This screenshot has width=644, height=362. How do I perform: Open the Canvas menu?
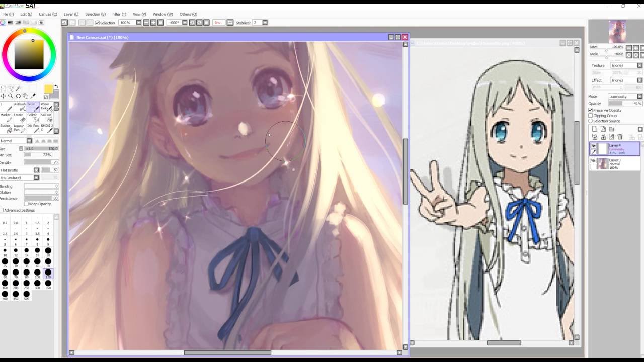(48, 14)
